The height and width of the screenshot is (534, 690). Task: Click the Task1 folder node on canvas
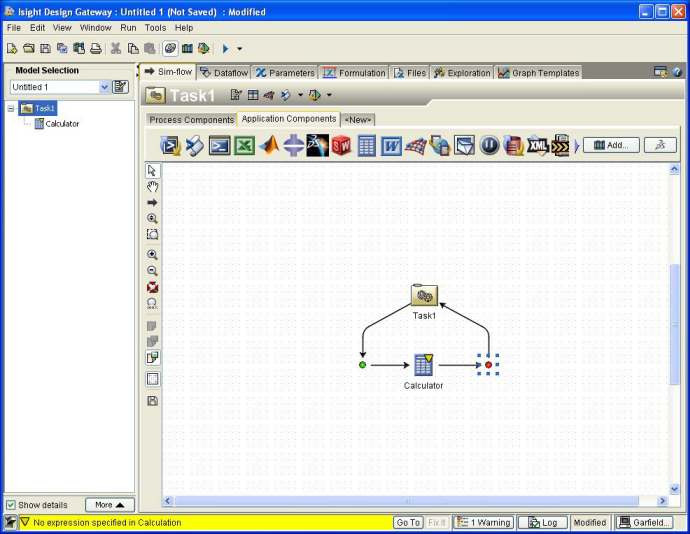pos(424,295)
